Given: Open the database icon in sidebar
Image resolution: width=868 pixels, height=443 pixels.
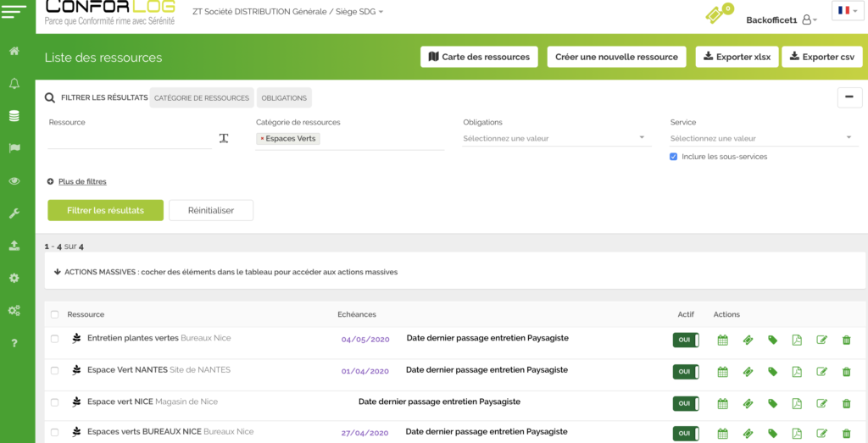Looking at the screenshot, I should point(14,116).
